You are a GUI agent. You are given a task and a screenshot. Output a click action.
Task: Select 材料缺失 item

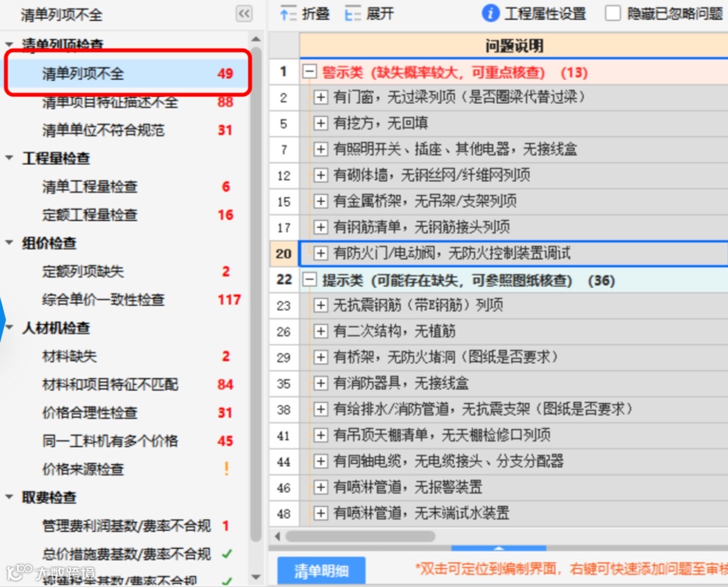click(x=69, y=356)
